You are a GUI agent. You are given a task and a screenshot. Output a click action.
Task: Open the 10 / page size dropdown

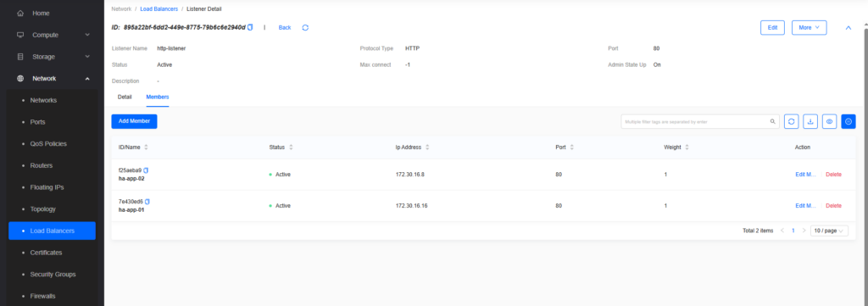(x=829, y=231)
